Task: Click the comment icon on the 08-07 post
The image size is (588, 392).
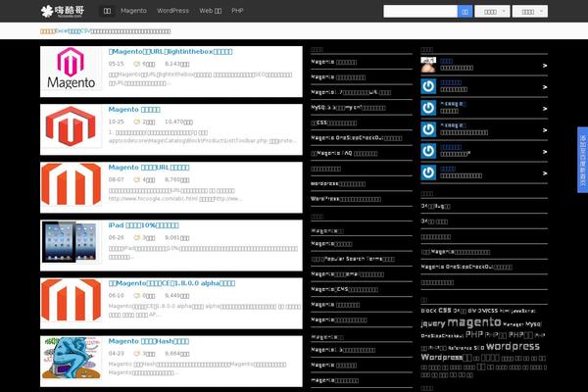Action: [x=137, y=179]
